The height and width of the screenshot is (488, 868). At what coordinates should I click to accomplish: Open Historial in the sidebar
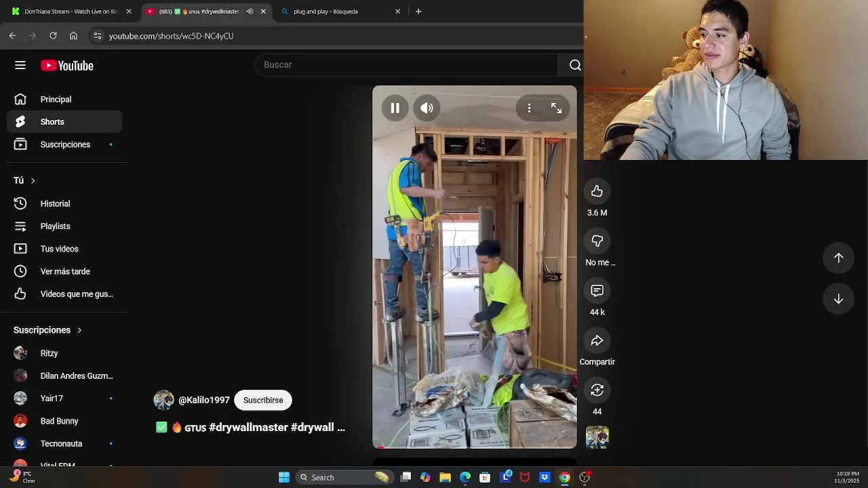coord(64,203)
